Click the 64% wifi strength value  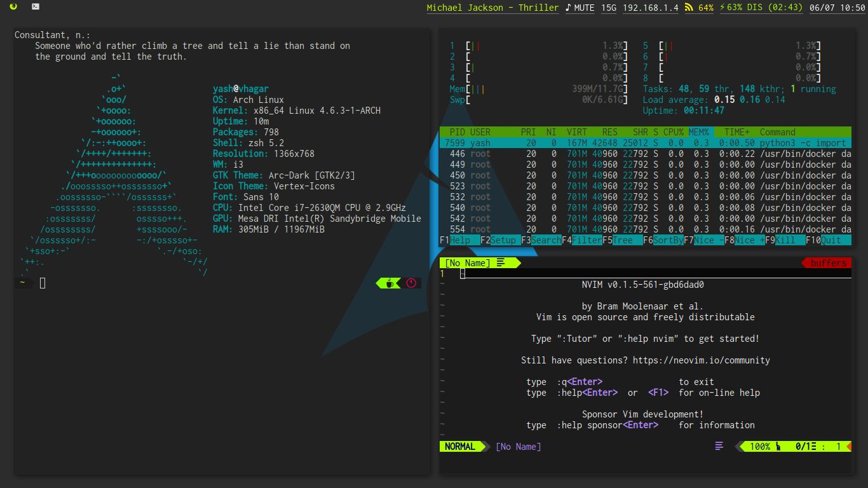pyautogui.click(x=705, y=8)
